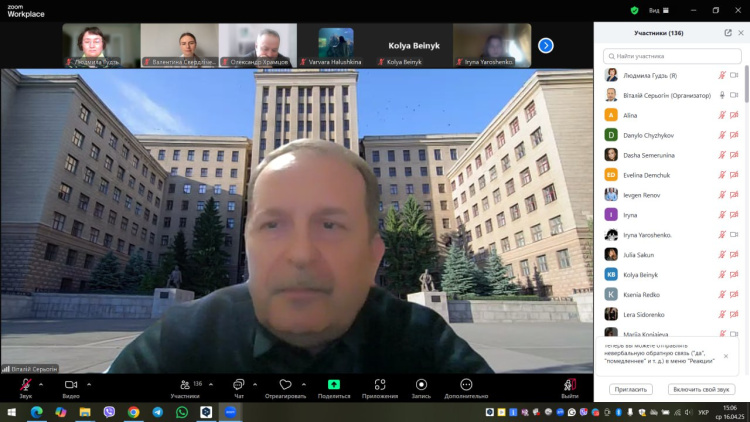Click the green encryption shield icon

634,10
